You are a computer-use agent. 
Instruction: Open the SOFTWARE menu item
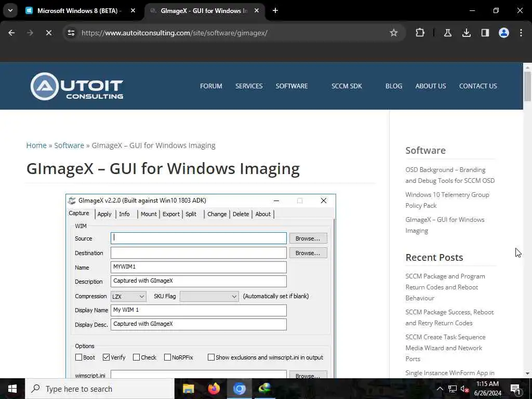[x=292, y=86]
